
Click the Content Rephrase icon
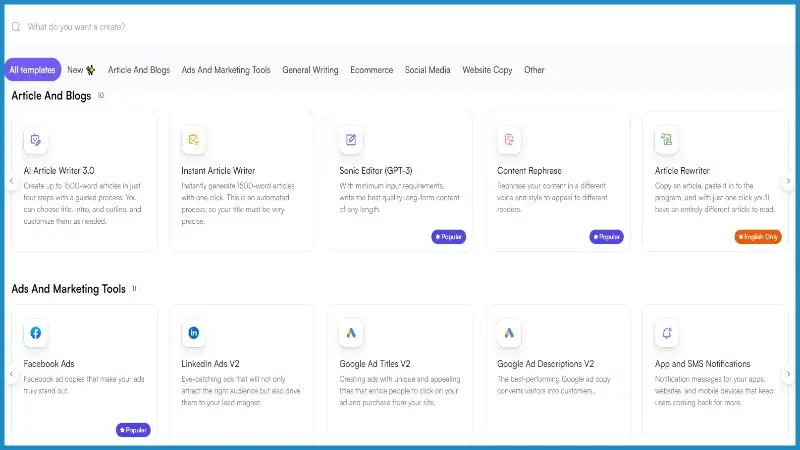click(509, 140)
